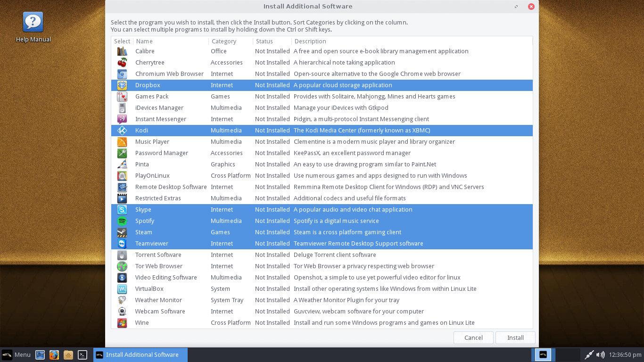Click the Steam logo icon
Screen dimensions: 644x362
pos(122,232)
